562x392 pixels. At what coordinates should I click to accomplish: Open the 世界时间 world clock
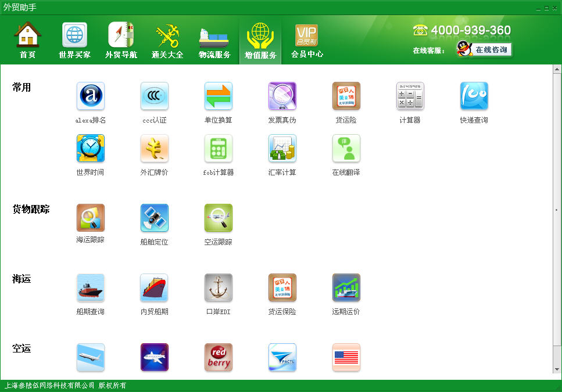coord(91,149)
